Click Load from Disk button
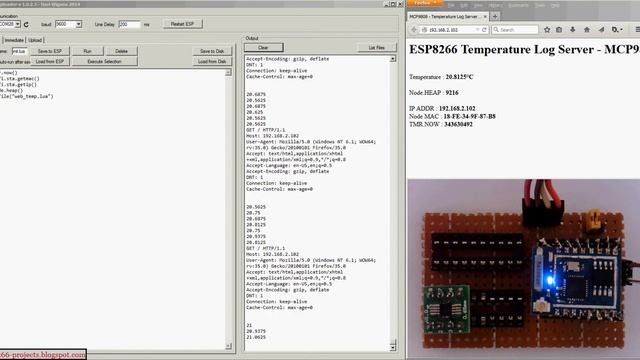Screen dimensions: 640x360 [212, 62]
